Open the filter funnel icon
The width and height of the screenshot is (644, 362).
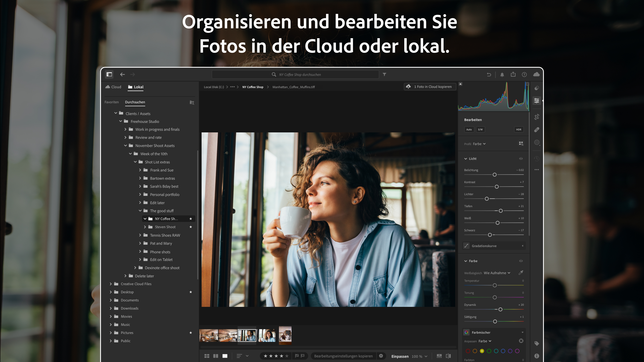click(385, 74)
